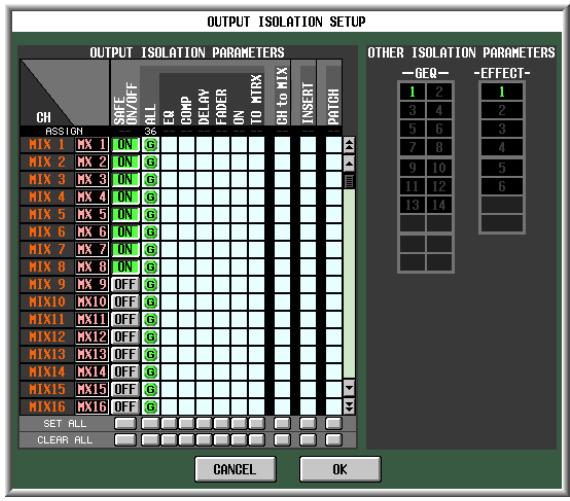570x501 pixels.
Task: Click the vertical scrollbar thumb
Action: click(x=349, y=181)
